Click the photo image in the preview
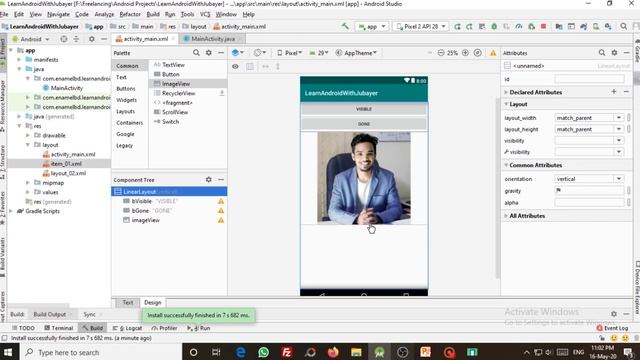Image resolution: width=640 pixels, height=360 pixels. pyautogui.click(x=364, y=178)
